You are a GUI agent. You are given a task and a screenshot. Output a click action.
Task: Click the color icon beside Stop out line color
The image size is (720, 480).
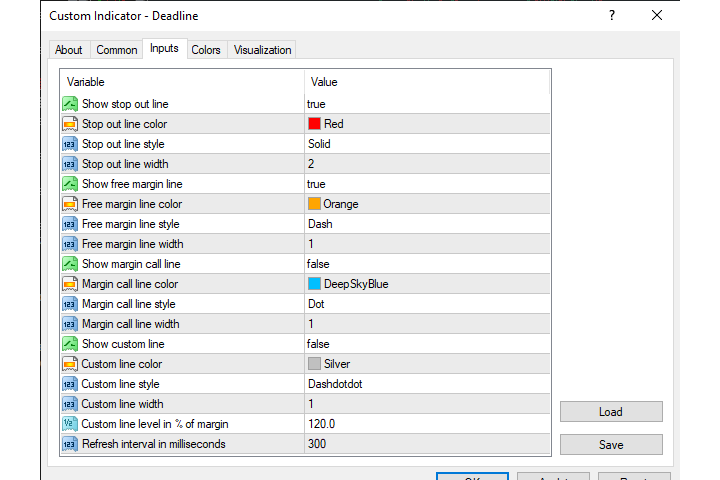click(x=70, y=124)
